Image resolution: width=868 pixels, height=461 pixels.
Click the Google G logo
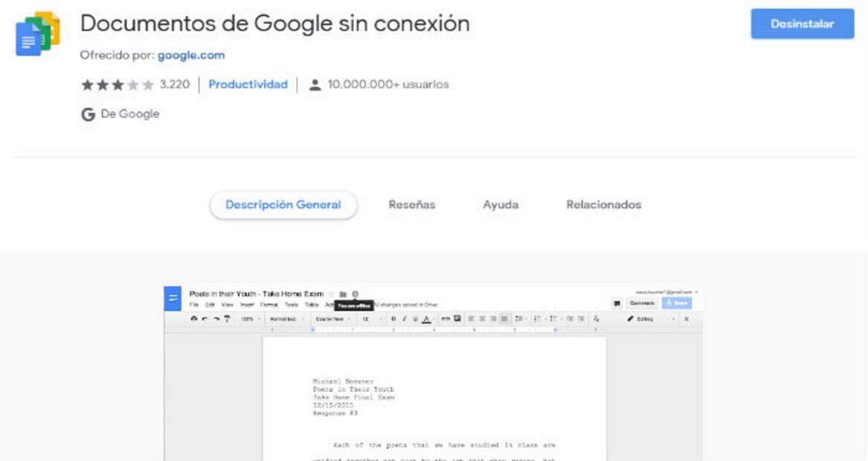[x=88, y=114]
